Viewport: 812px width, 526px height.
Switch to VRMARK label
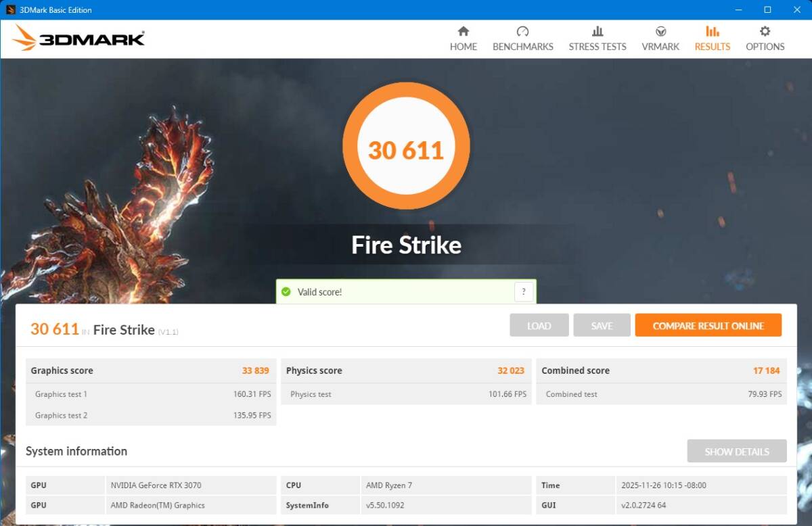coord(661,47)
